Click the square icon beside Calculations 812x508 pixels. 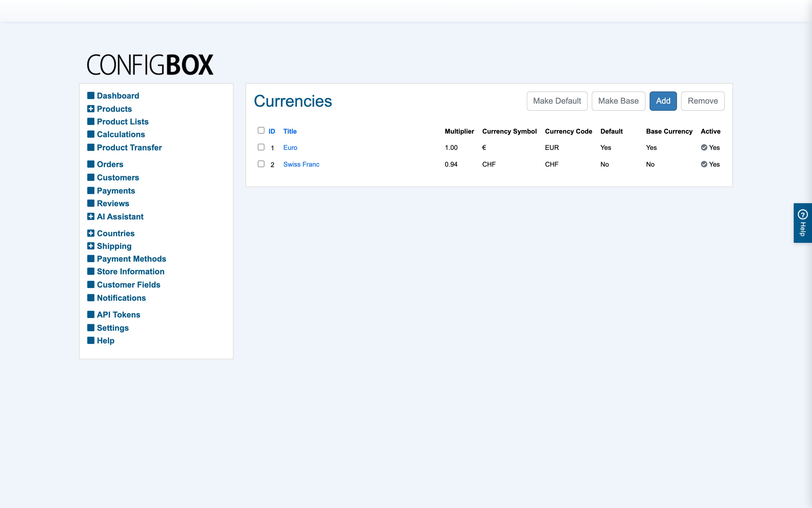click(x=91, y=134)
